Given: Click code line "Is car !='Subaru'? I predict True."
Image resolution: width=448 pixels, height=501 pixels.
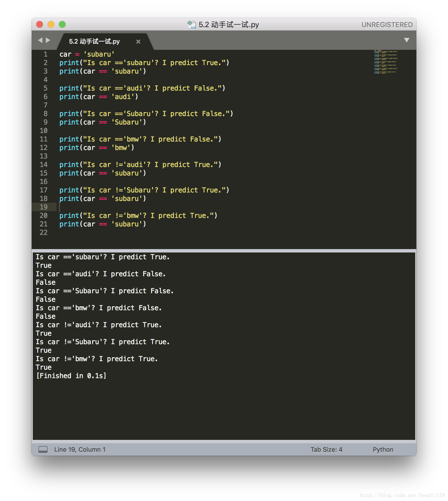Looking at the screenshot, I should pyautogui.click(x=144, y=190).
